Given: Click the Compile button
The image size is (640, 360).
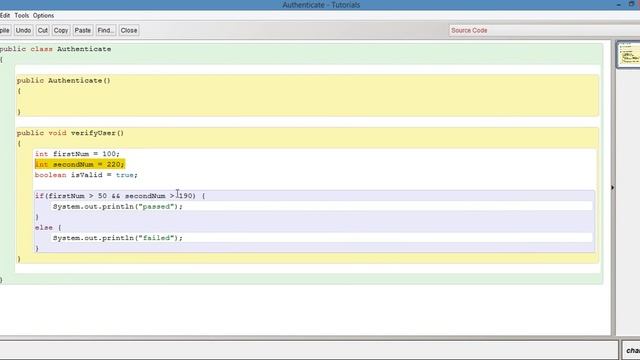Looking at the screenshot, I should pos(5,30).
